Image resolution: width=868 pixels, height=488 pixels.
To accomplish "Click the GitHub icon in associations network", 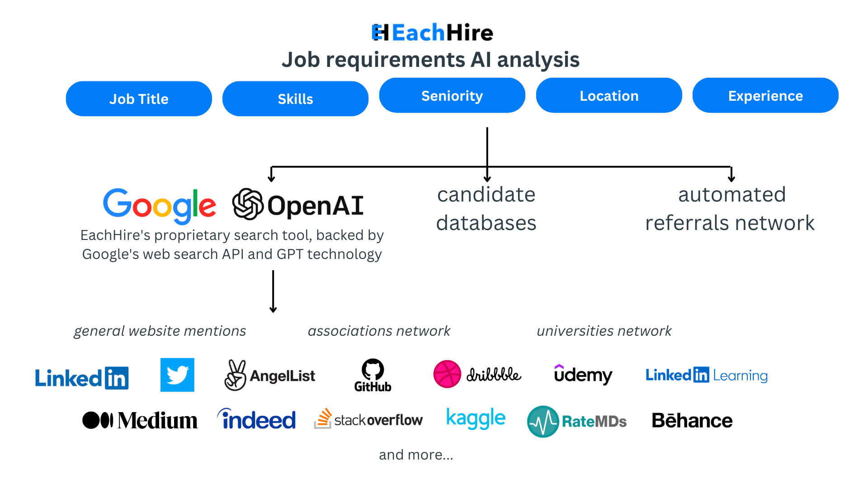I will (x=373, y=374).
